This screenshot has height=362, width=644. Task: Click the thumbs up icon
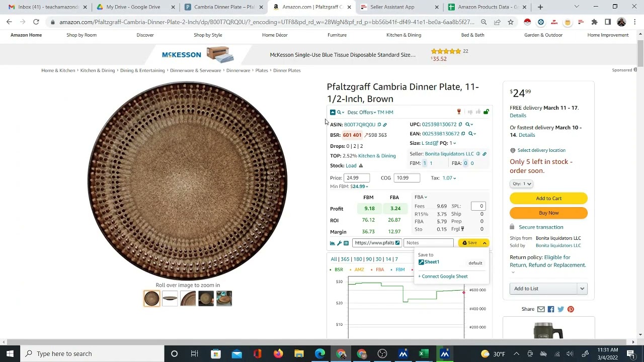[x=478, y=112]
